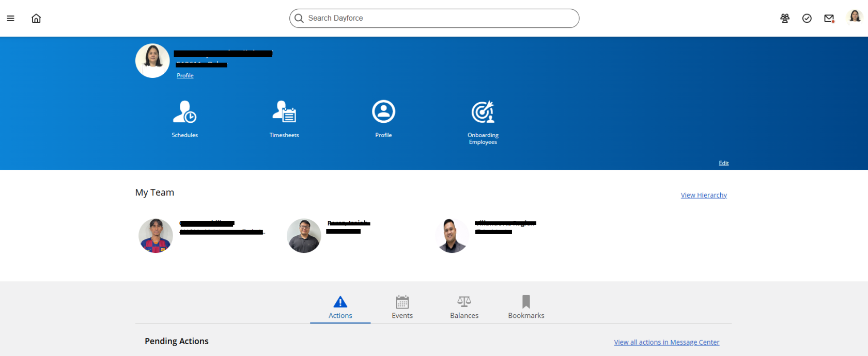868x356 pixels.
Task: Open the Timesheets icon
Action: [x=284, y=112]
